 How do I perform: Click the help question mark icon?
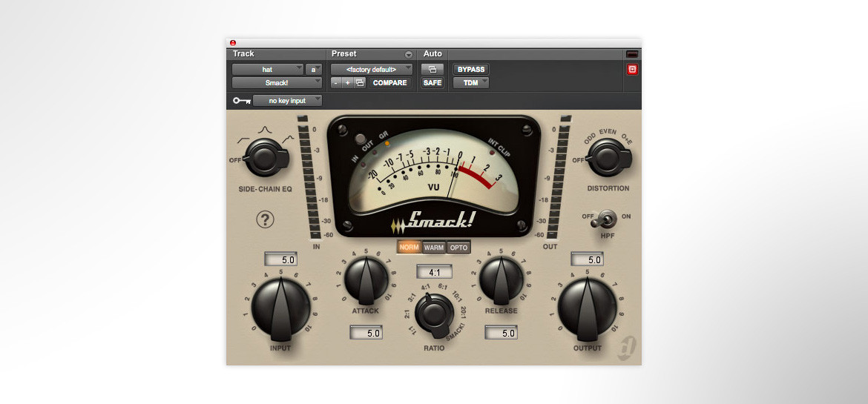point(265,219)
